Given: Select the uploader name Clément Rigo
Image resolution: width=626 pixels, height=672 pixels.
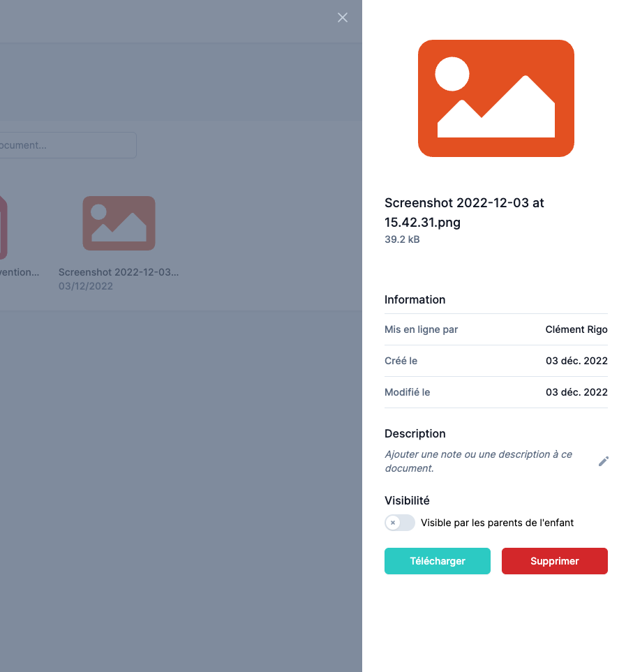Looking at the screenshot, I should click(x=576, y=329).
